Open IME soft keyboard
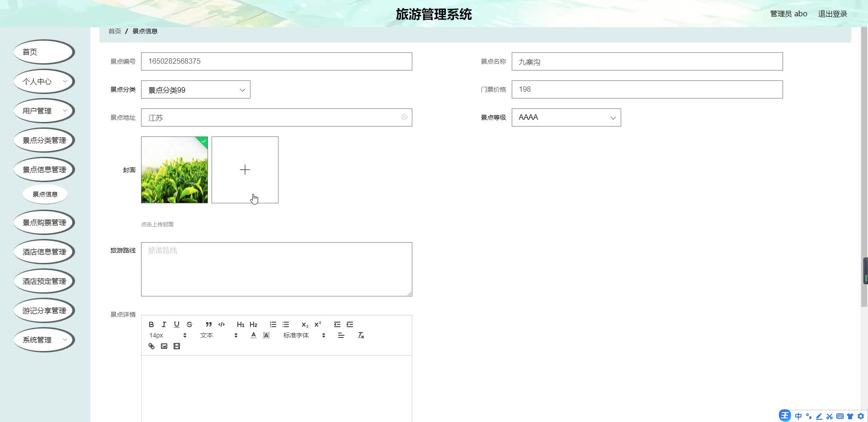 (840, 416)
